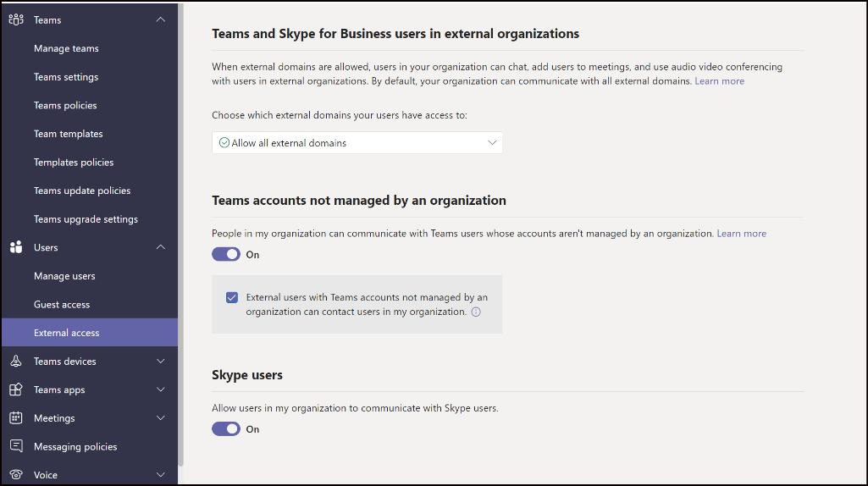Screen dimensions: 868x486
Task: Open Guest access in sidebar
Action: coord(62,305)
